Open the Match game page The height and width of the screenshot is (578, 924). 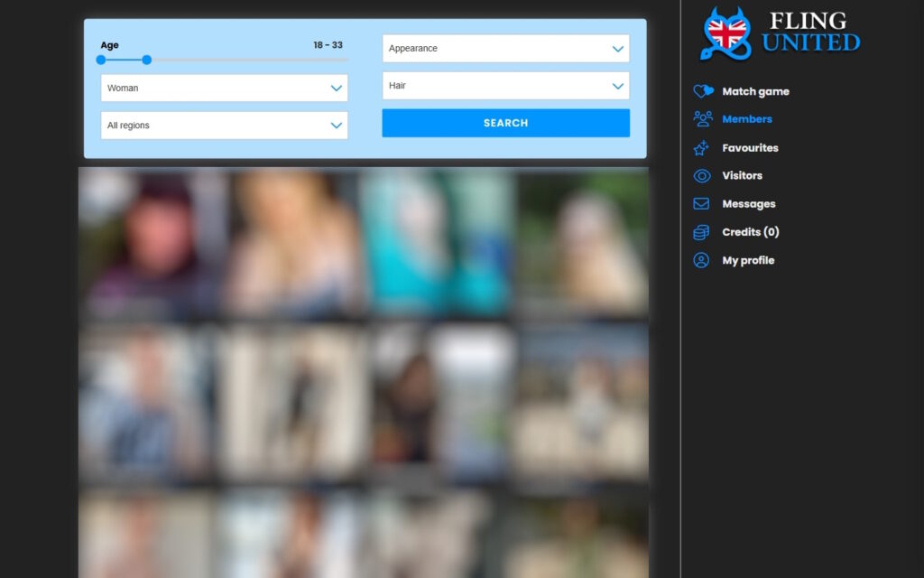pos(755,91)
